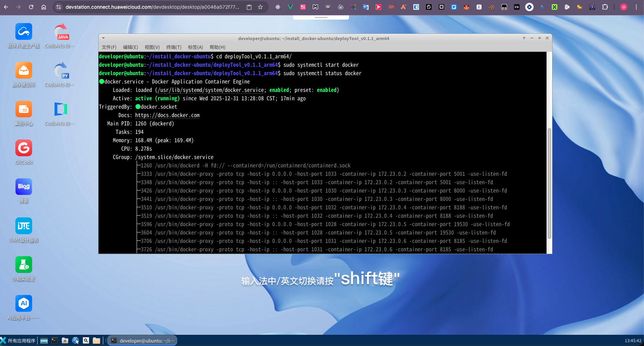Open the taskbar file search tool
This screenshot has width=644, height=346.
[86, 340]
